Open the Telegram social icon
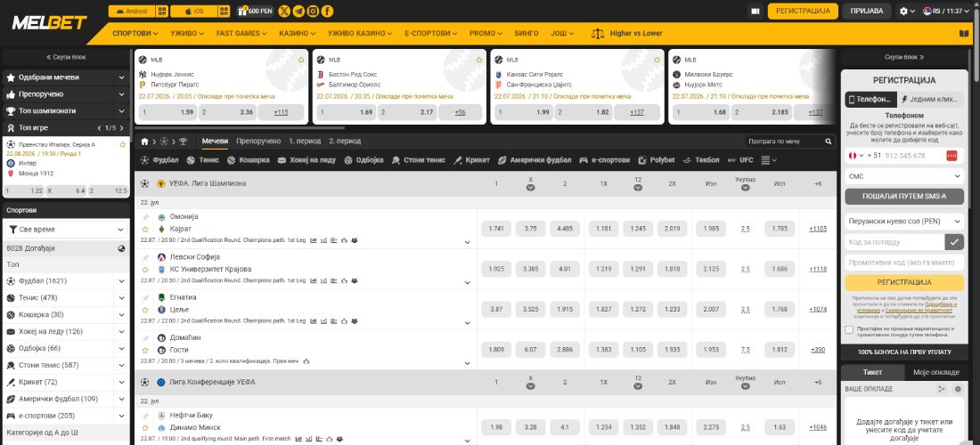The width and height of the screenshot is (980, 445). [298, 12]
